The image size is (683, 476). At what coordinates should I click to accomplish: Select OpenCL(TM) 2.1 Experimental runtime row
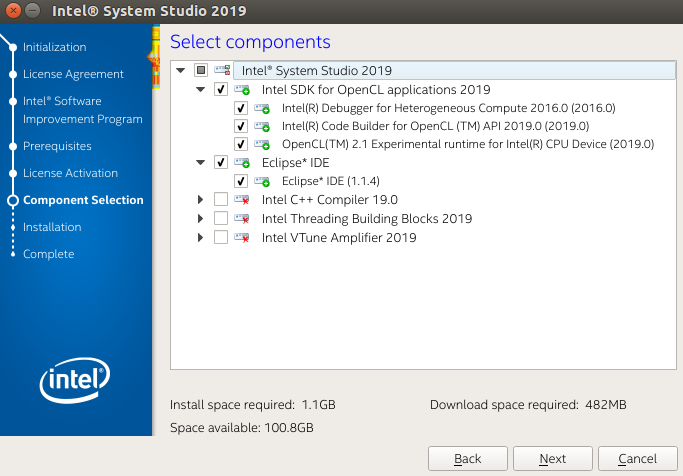click(x=468, y=144)
